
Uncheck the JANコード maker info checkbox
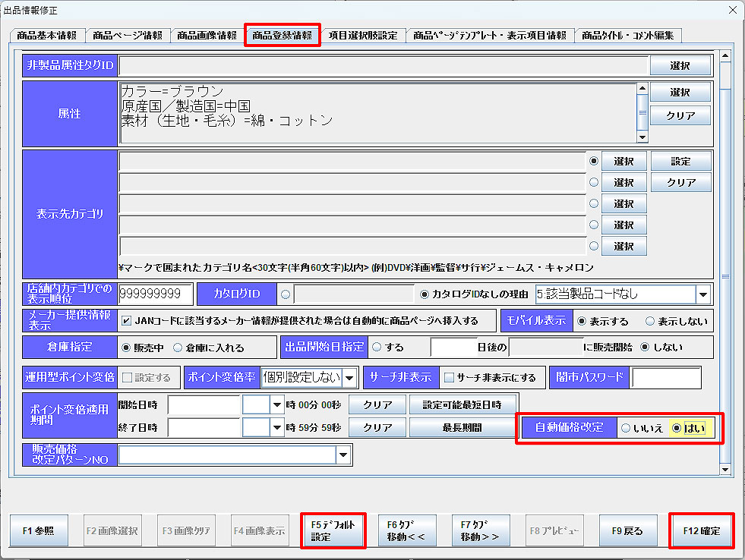[127, 321]
